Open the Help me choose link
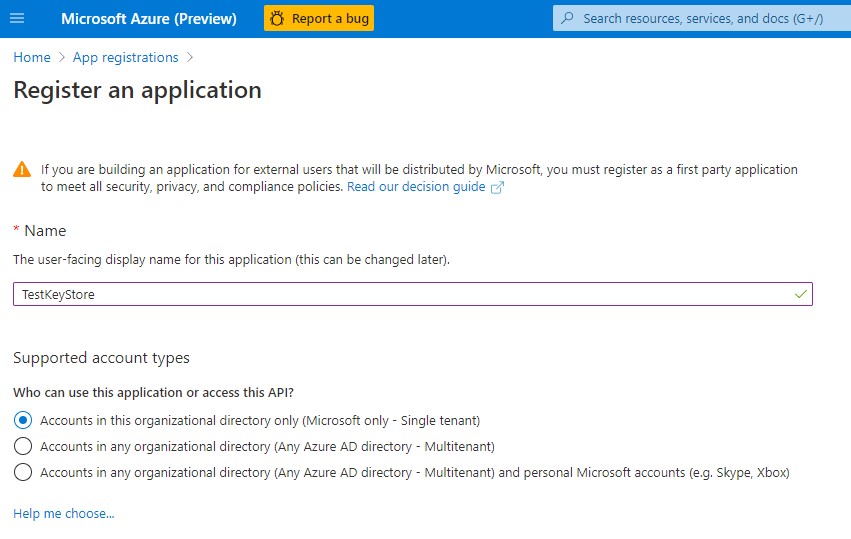This screenshot has height=539, width=851. pyautogui.click(x=63, y=513)
